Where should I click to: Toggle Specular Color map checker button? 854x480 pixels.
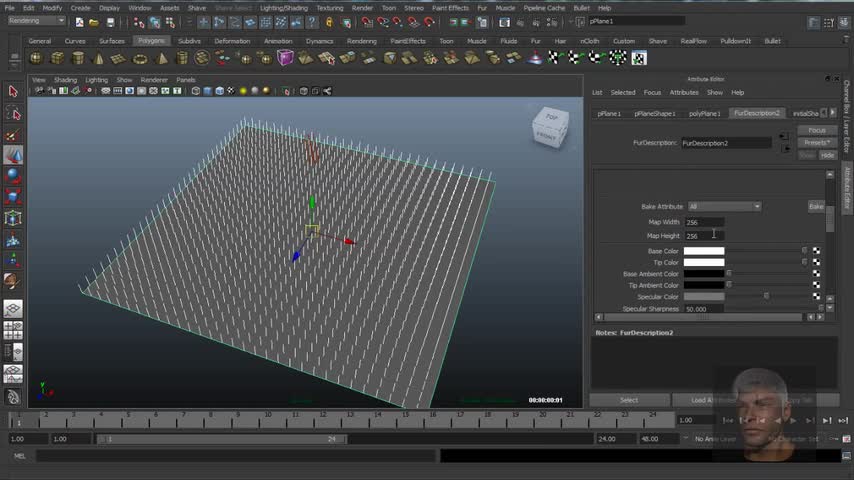click(816, 297)
